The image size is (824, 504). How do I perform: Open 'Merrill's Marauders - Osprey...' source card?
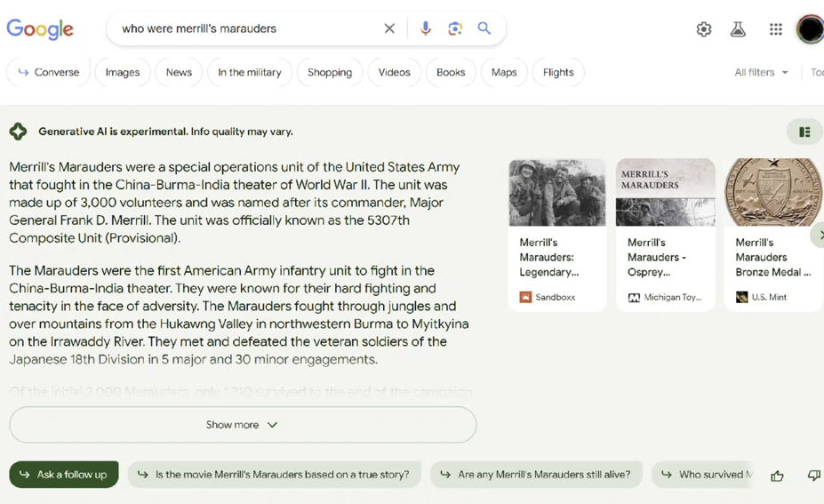[x=665, y=236]
